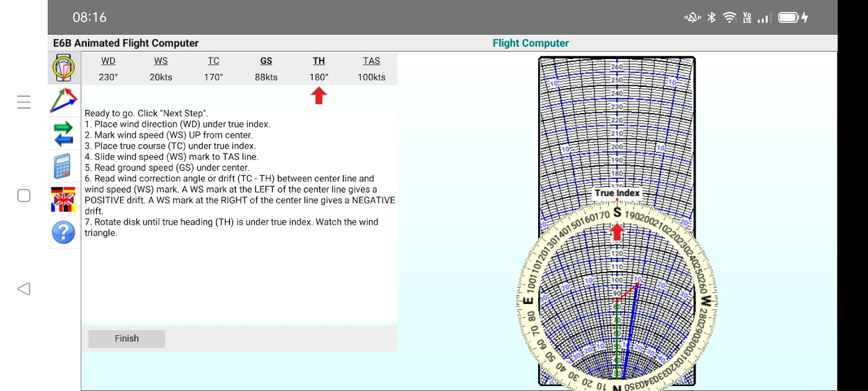This screenshot has width=868, height=391.
Task: Select the WD wind direction column
Action: pyautogui.click(x=108, y=61)
